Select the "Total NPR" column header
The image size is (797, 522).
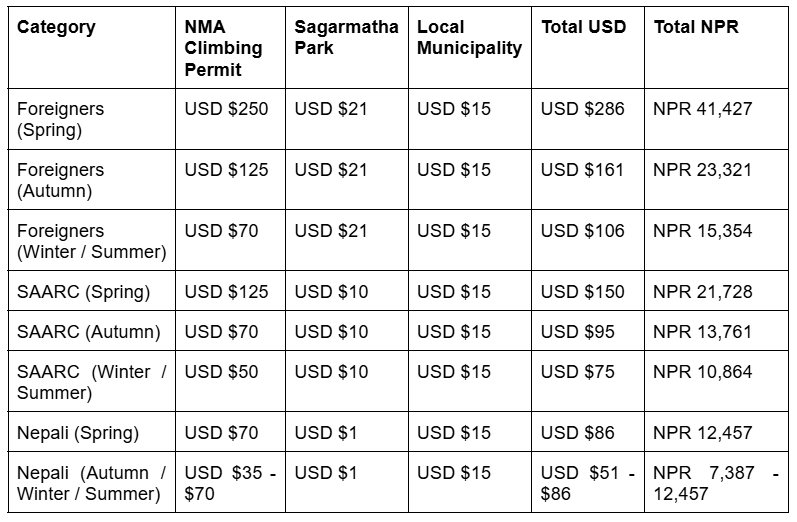[x=696, y=27]
